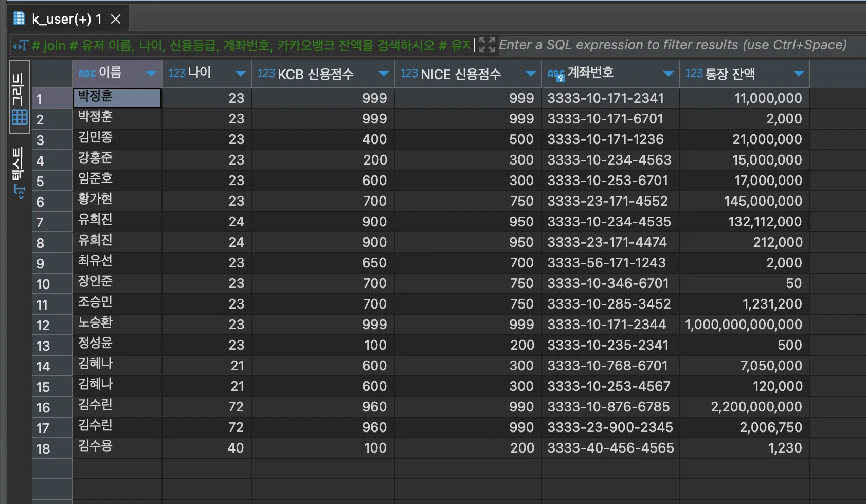This screenshot has width=866, height=504.
Task: Close the k_user(+) 1 result tab
Action: [x=116, y=19]
